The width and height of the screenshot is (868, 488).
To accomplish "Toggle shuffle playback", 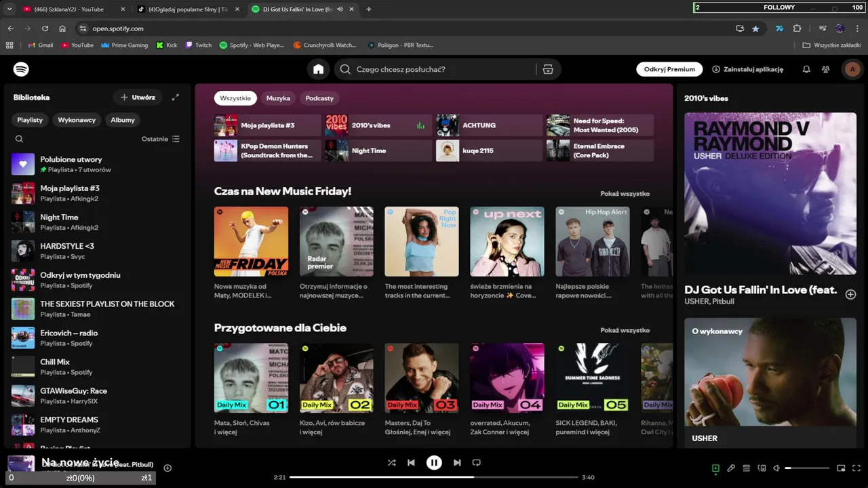I will click(391, 463).
